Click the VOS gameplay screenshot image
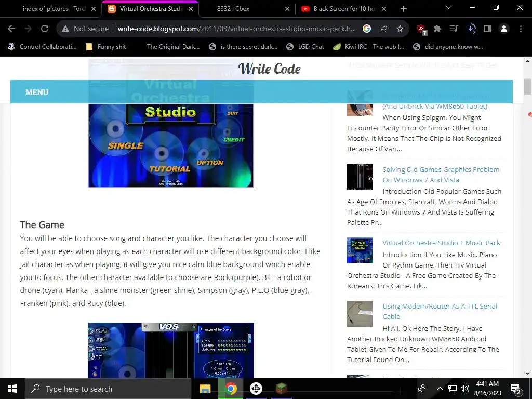532x399 pixels. (170, 351)
